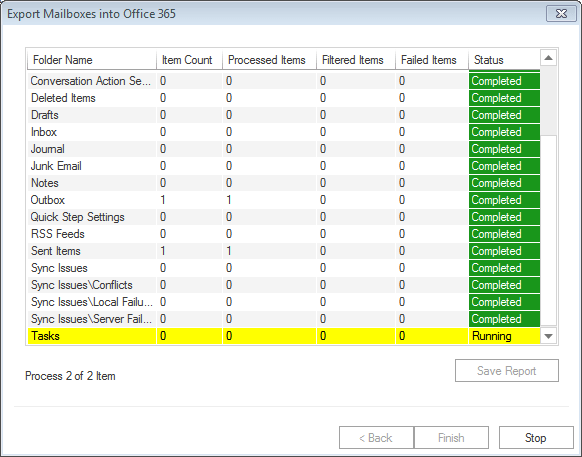
Task: Click the Failed Items column header
Action: point(432,60)
